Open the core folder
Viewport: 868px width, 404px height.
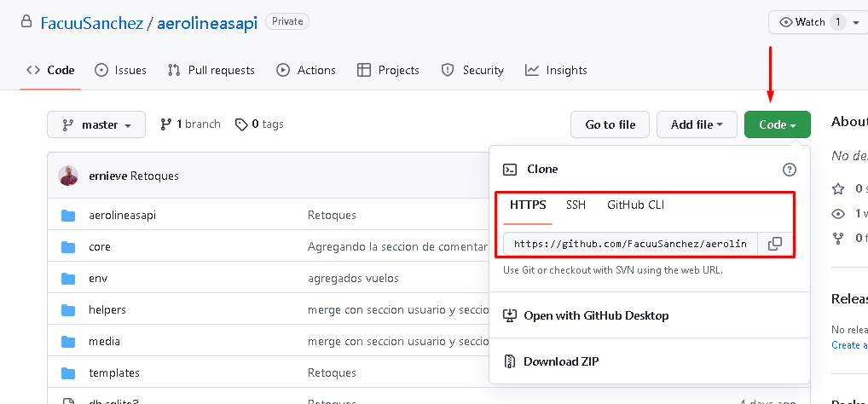(x=100, y=247)
